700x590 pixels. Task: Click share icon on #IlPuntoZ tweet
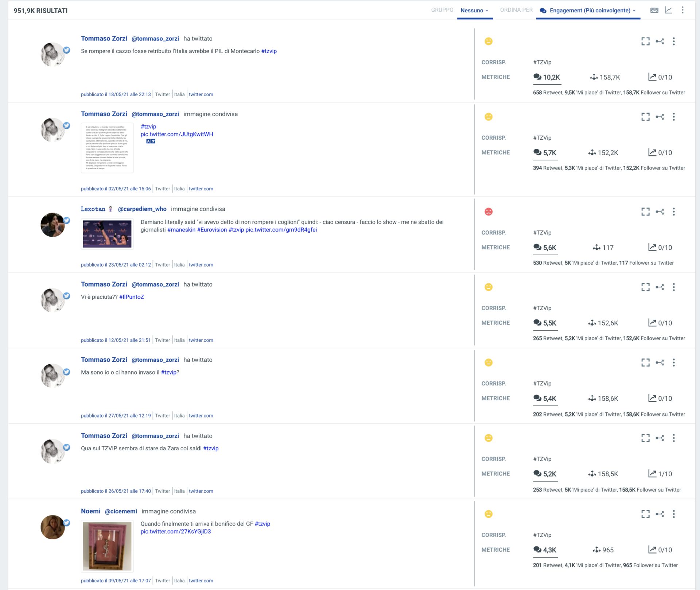coord(660,287)
